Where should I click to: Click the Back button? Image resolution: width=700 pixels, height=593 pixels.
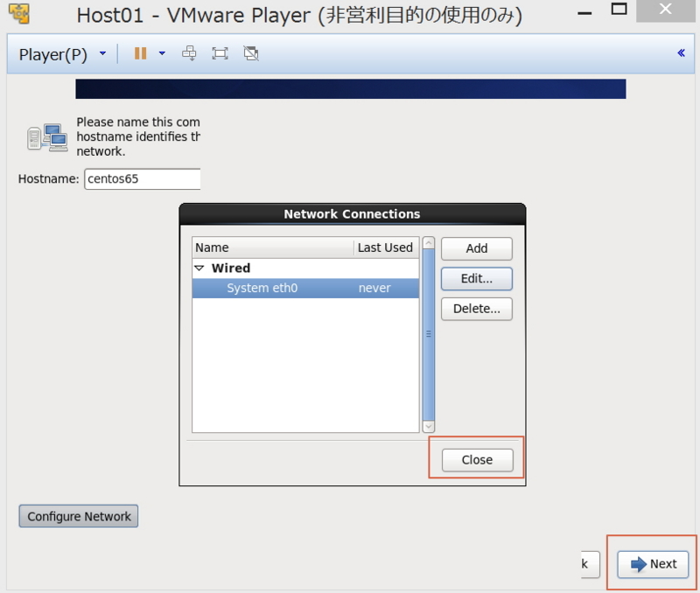(x=590, y=564)
